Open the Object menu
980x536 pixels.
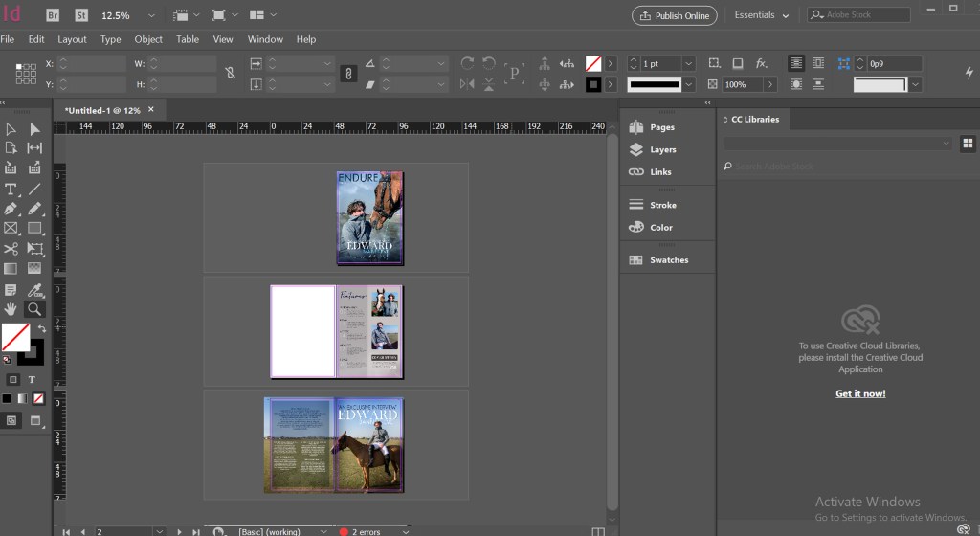tap(148, 39)
